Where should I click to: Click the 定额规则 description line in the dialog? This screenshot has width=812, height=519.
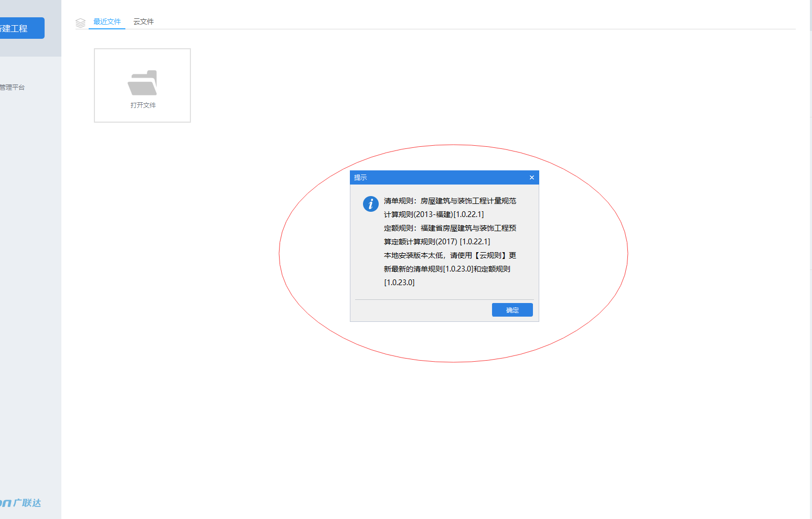tap(449, 228)
